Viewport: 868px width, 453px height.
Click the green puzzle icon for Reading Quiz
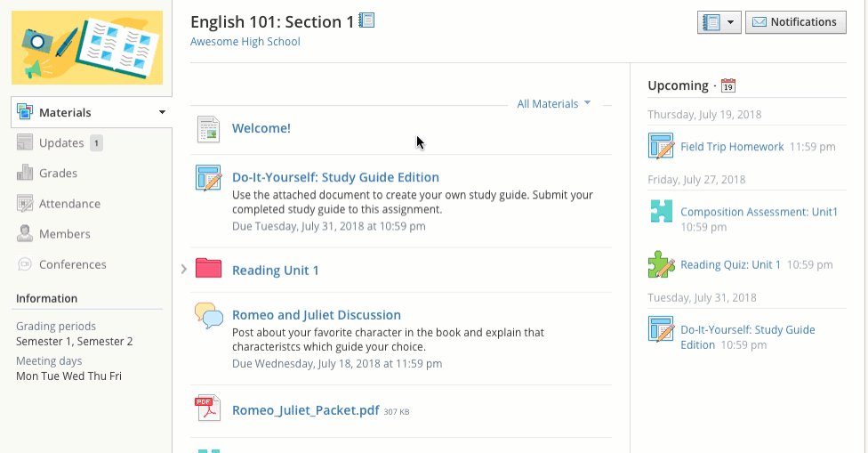(x=661, y=264)
